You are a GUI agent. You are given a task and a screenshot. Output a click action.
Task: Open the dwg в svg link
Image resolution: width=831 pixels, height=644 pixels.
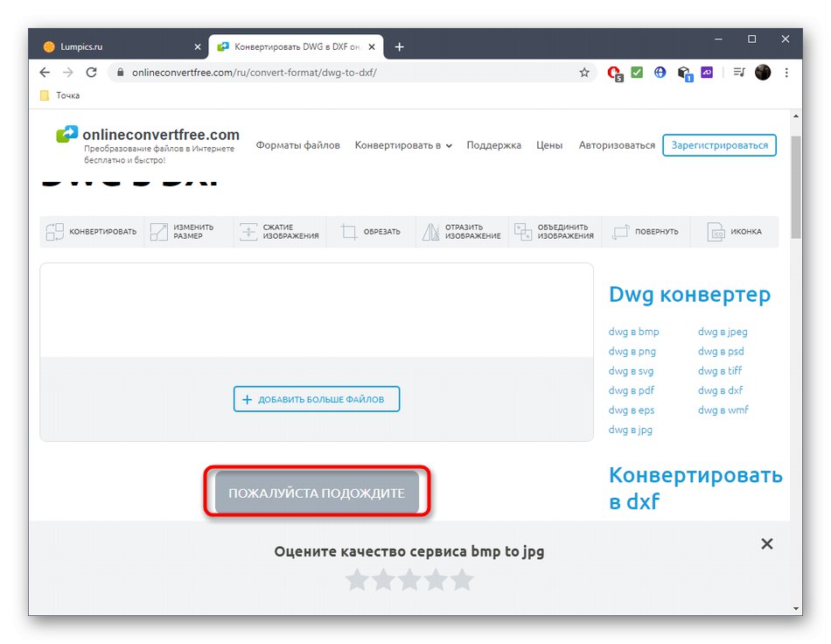point(631,371)
